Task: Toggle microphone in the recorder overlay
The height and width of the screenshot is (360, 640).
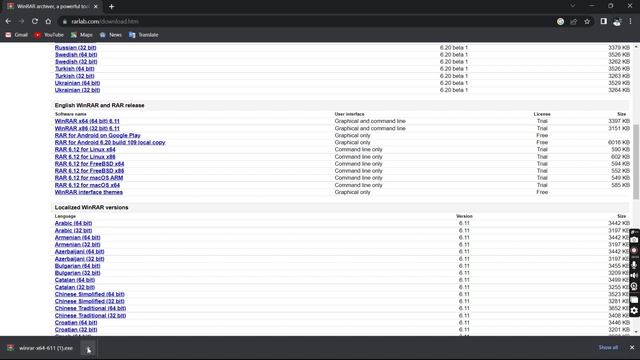Action: [634, 264]
